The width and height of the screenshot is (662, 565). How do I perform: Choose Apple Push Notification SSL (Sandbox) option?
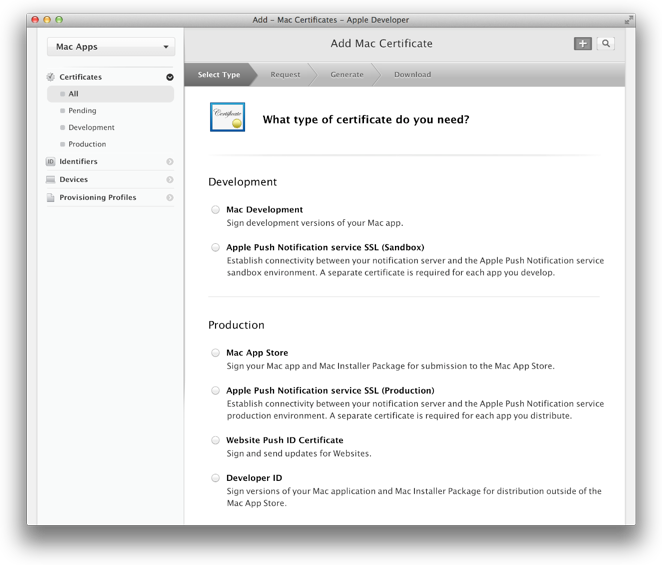click(x=215, y=247)
